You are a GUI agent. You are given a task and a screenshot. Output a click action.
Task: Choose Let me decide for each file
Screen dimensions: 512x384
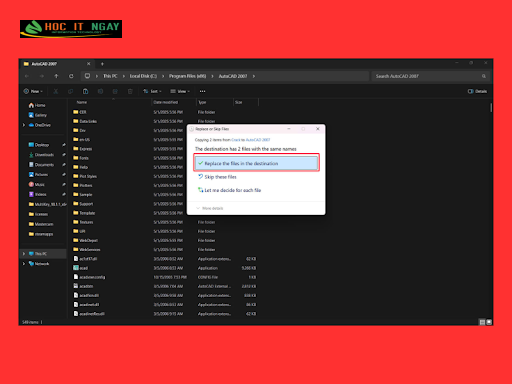pyautogui.click(x=229, y=190)
